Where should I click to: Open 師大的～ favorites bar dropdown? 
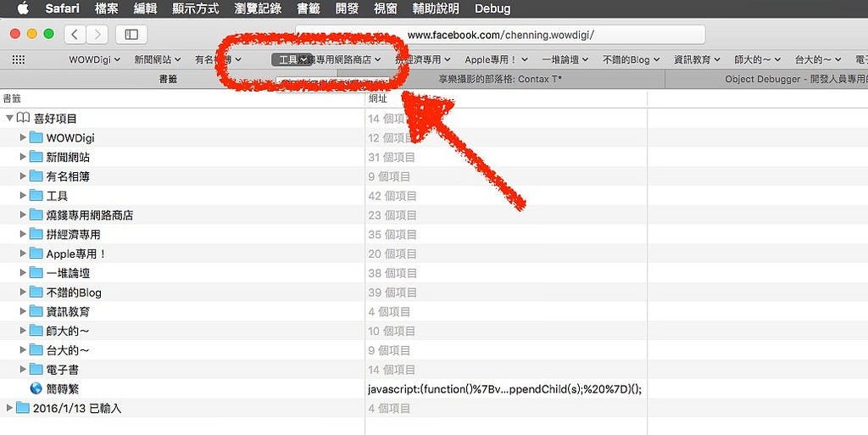pyautogui.click(x=757, y=59)
